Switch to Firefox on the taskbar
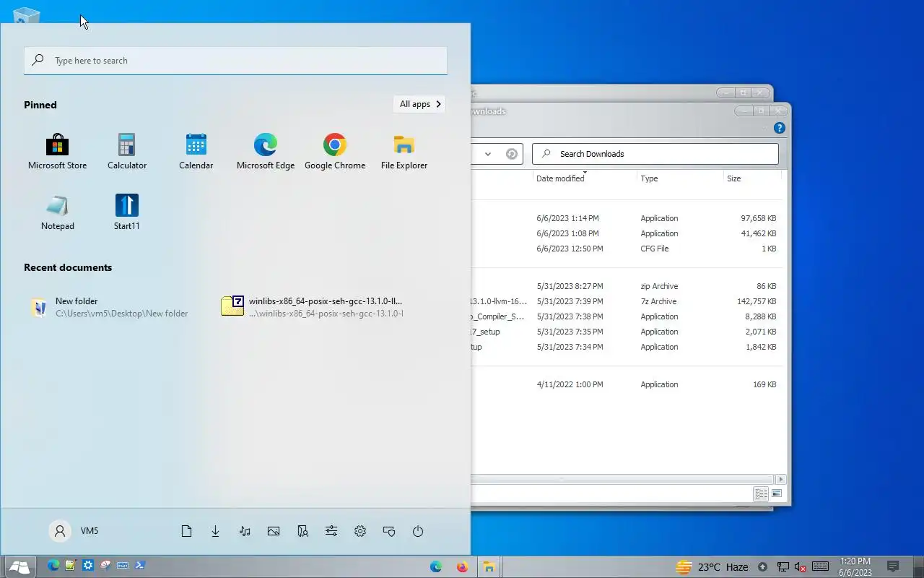This screenshot has height=578, width=924. pos(462,567)
